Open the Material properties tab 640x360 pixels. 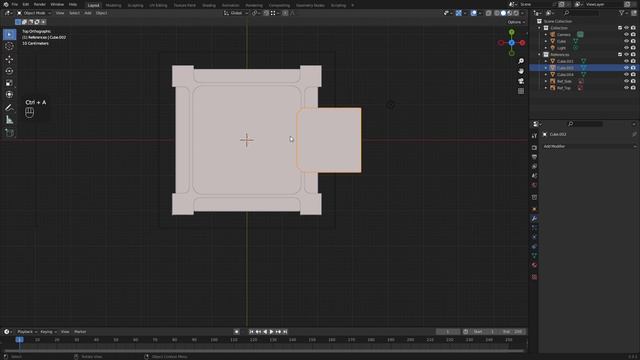coord(534,265)
